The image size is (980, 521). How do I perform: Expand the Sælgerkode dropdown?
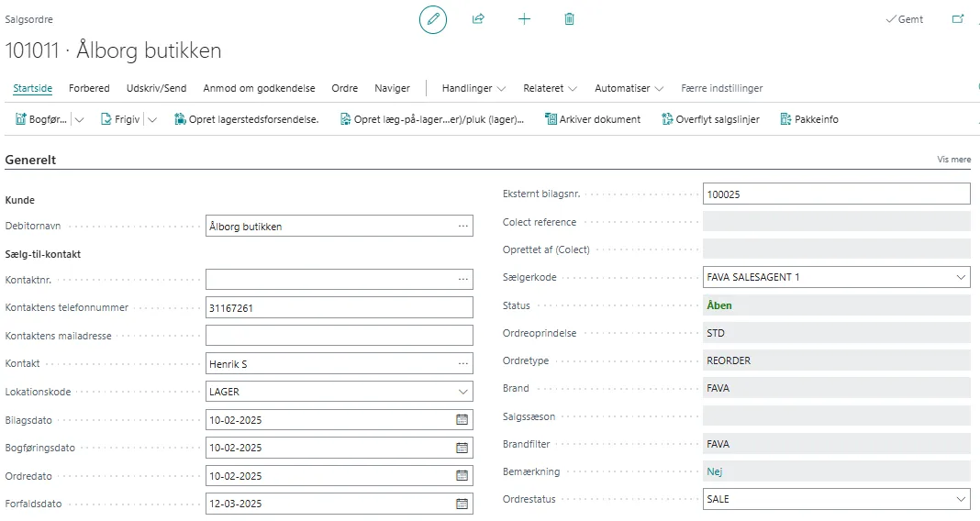(x=961, y=277)
